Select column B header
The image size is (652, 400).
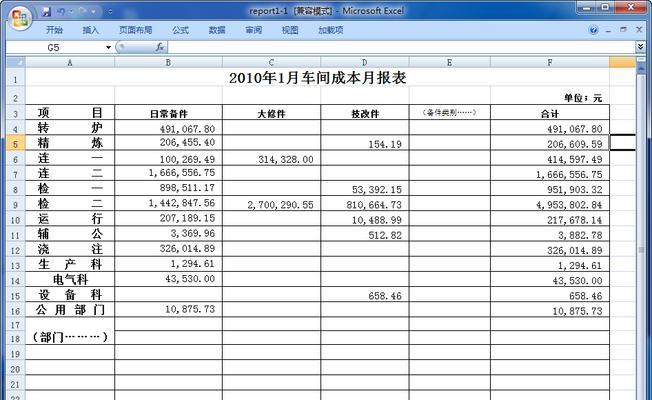click(x=168, y=62)
